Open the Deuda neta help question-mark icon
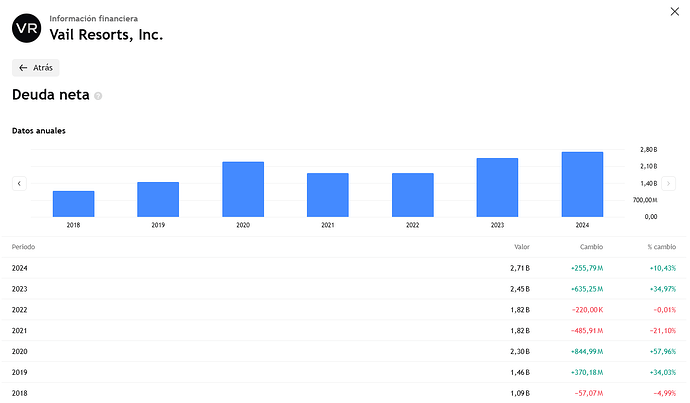The width and height of the screenshot is (690, 403). coord(98,96)
